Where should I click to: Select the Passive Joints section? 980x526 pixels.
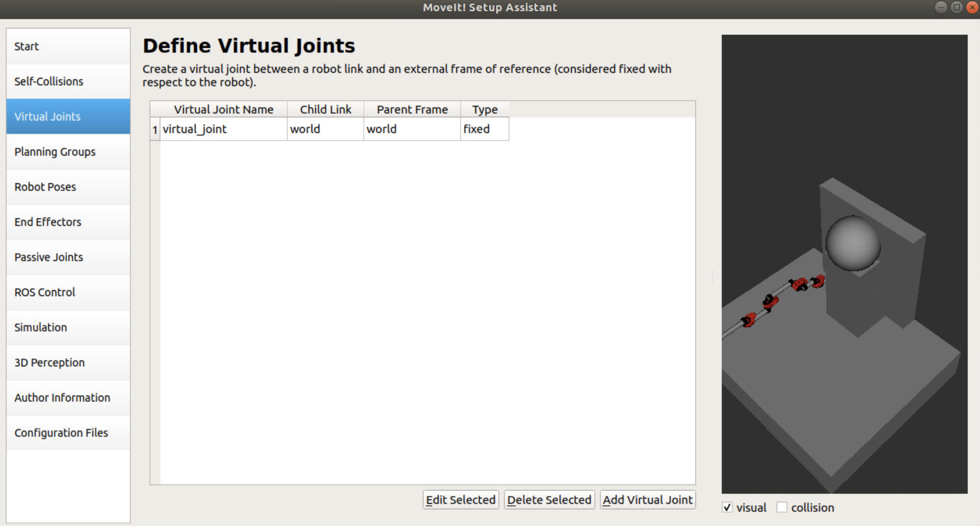[x=67, y=257]
